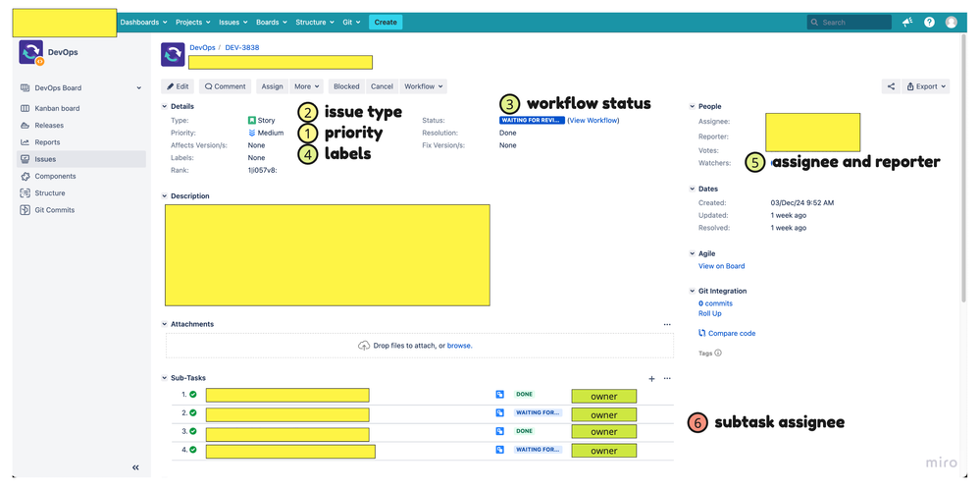Open the Sub-Tasks options ellipsis
Image resolution: width=980 pixels, height=490 pixels.
(667, 379)
